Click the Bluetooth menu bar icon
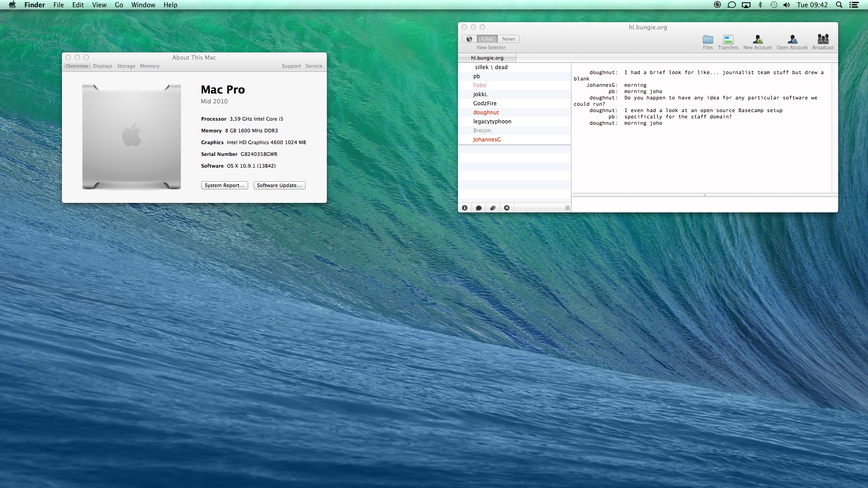 [x=760, y=5]
